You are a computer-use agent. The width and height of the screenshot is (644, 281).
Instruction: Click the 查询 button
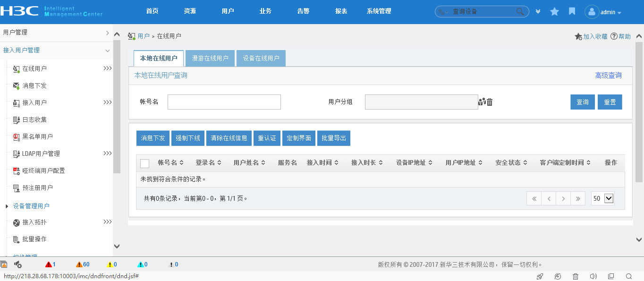[583, 102]
